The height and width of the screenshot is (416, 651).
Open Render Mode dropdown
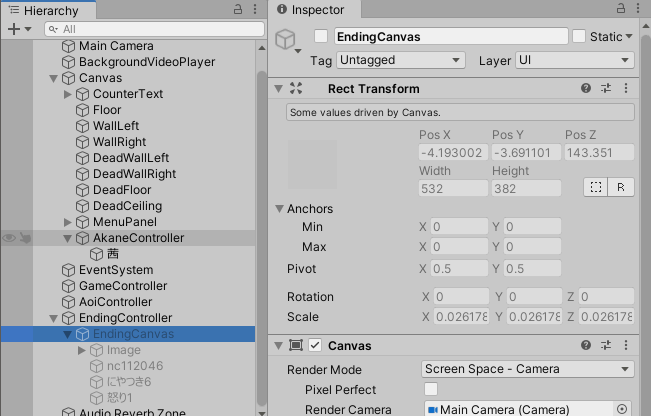coord(528,369)
